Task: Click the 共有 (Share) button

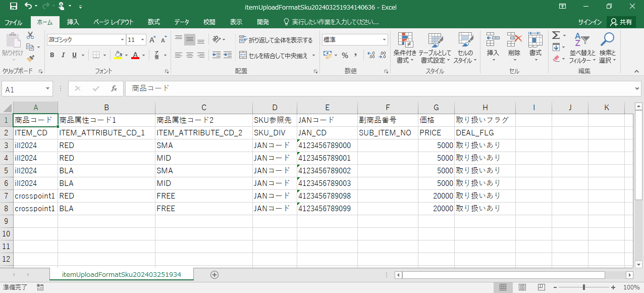Action: (x=621, y=22)
